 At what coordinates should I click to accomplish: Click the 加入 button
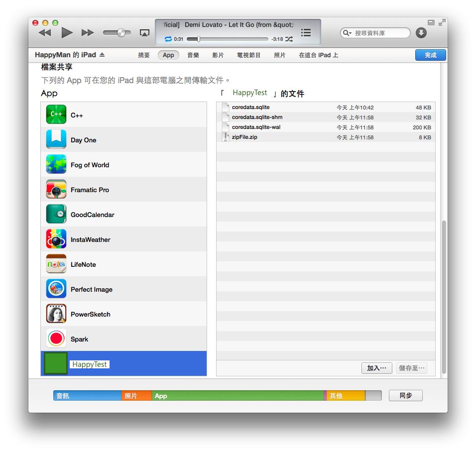click(x=376, y=368)
